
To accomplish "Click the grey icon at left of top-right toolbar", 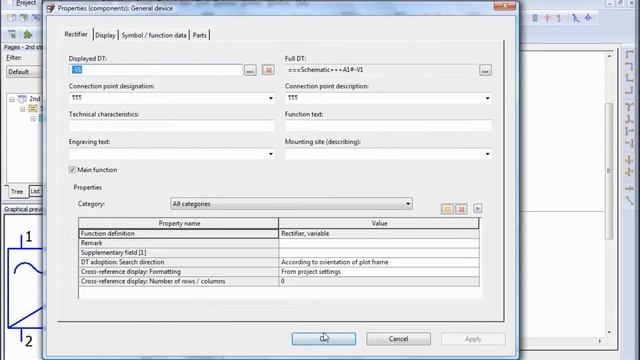I will 535,18.
